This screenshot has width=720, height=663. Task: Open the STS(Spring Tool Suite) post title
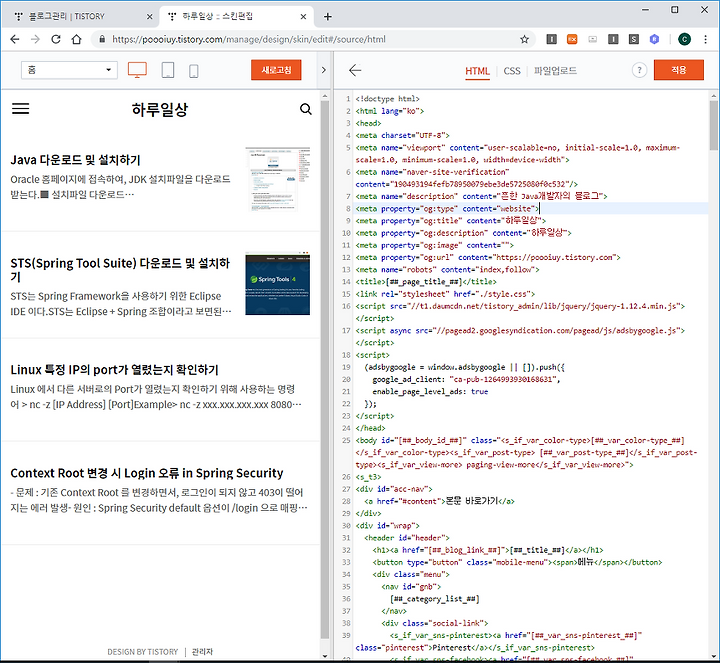click(120, 270)
